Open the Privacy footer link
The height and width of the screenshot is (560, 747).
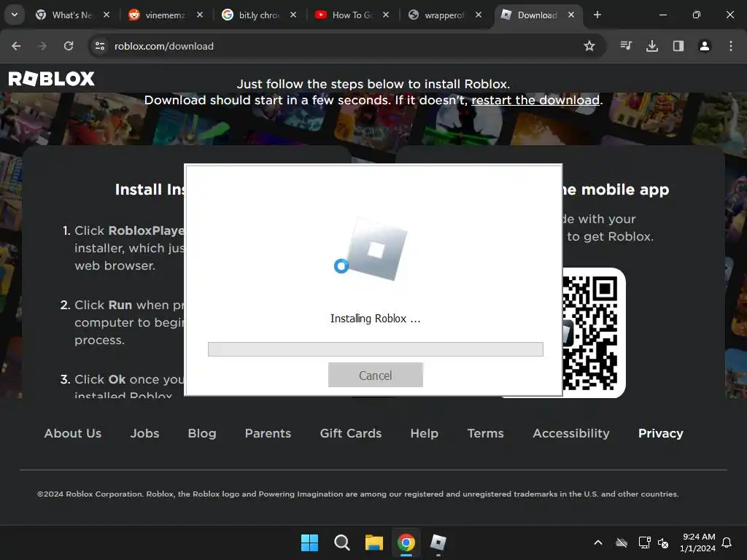pyautogui.click(x=661, y=433)
